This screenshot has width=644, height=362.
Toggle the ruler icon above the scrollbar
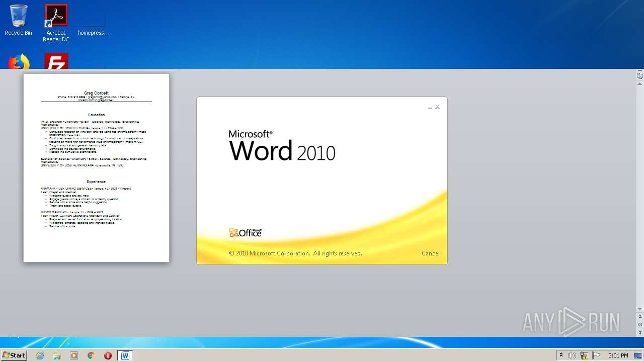pos(640,76)
